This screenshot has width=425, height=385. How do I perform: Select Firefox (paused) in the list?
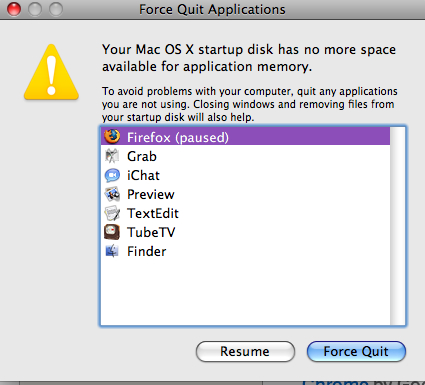[x=245, y=137]
